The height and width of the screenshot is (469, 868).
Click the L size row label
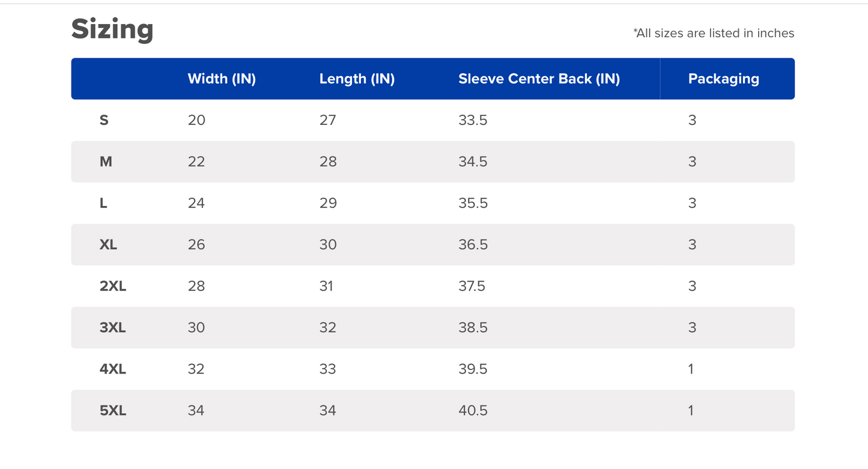point(103,203)
